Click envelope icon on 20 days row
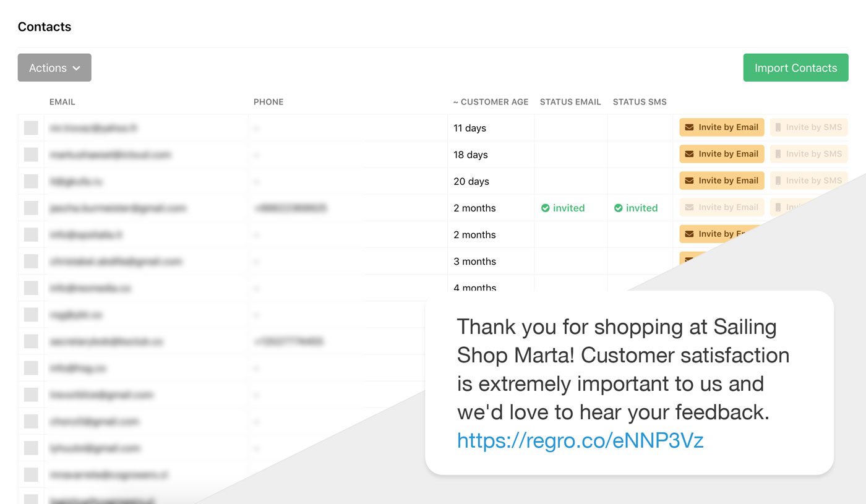This screenshot has width=866, height=504. point(689,181)
